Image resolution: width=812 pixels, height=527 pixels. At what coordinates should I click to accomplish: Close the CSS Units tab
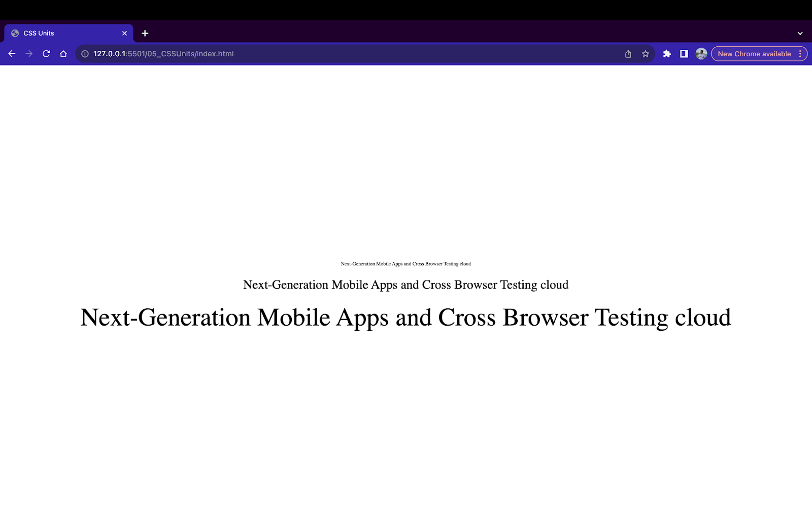pyautogui.click(x=124, y=33)
